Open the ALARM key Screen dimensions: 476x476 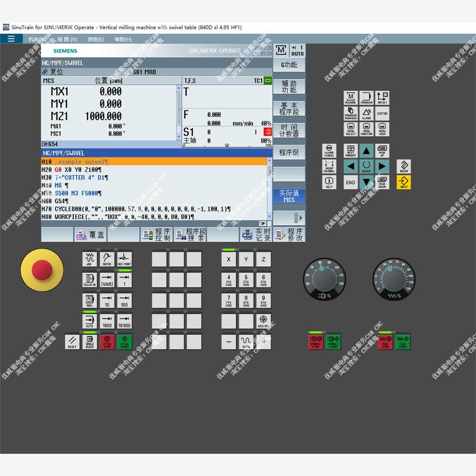click(x=366, y=114)
